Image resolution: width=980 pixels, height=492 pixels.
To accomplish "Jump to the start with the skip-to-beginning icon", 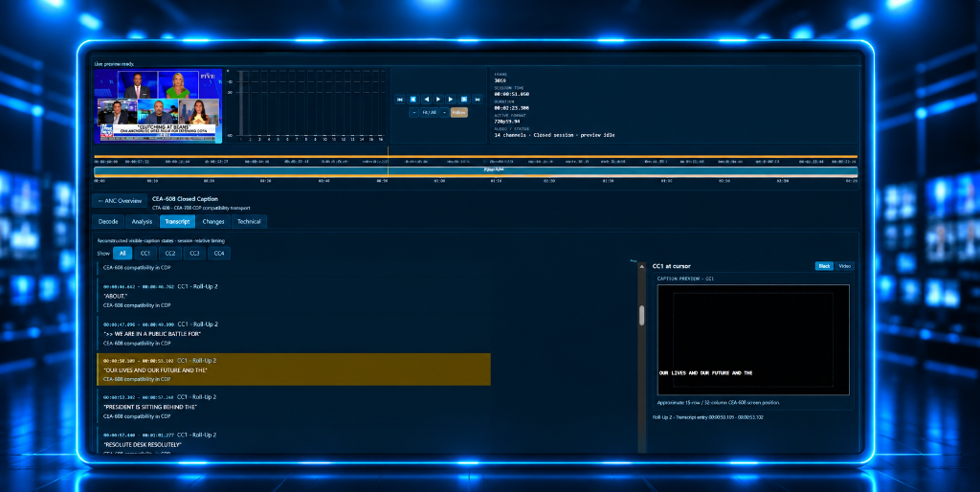I will (x=400, y=100).
